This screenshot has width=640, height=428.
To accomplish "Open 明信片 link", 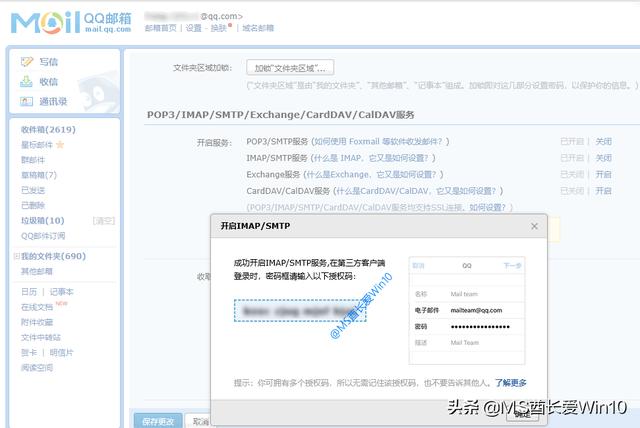I will click(62, 353).
